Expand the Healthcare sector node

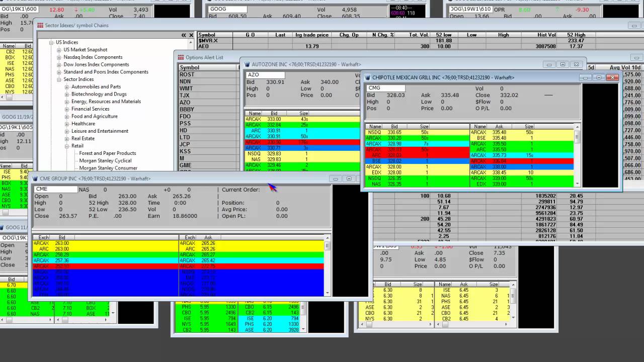(x=67, y=124)
